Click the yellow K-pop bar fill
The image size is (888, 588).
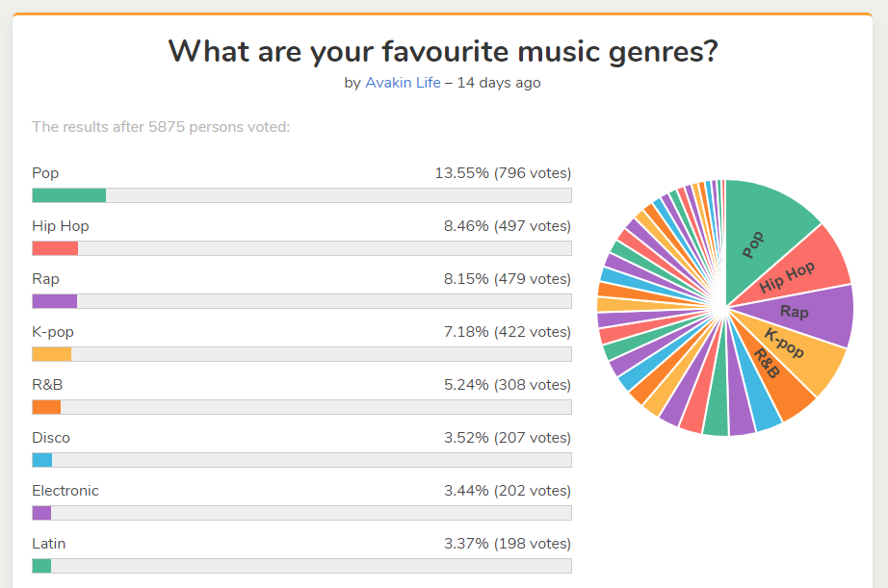51,354
